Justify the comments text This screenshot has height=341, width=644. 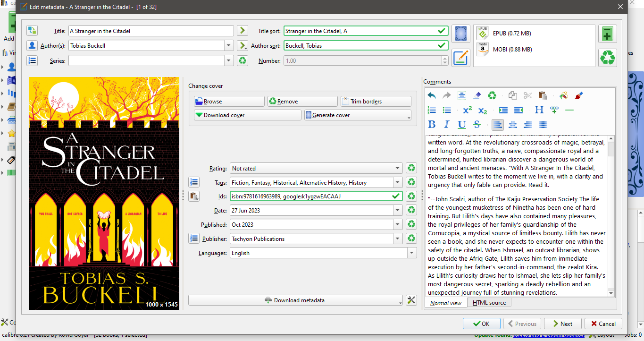(543, 125)
